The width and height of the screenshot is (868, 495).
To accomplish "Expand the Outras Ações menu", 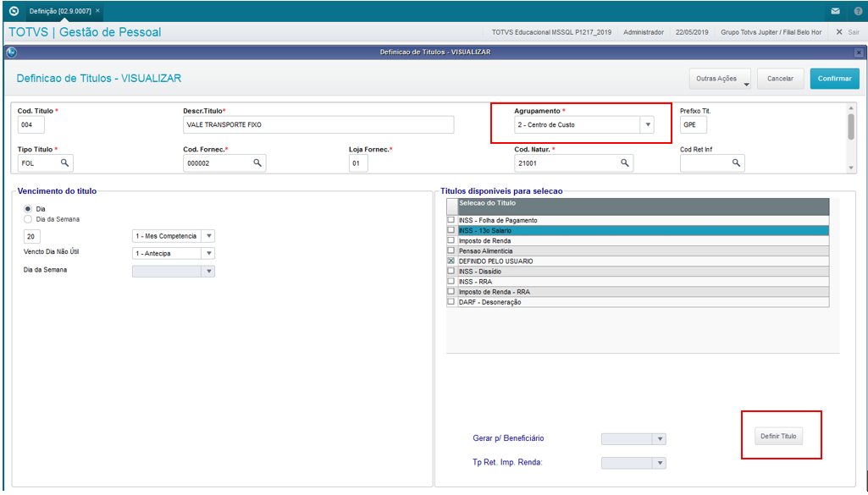I will [x=720, y=79].
